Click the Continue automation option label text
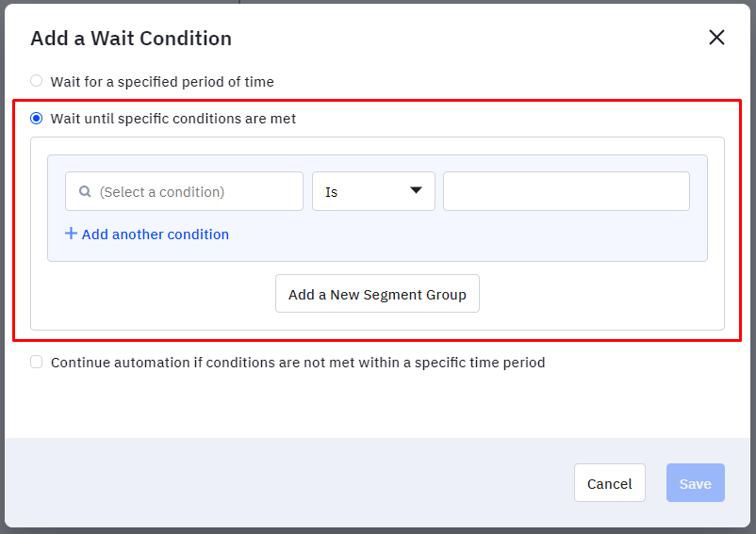The width and height of the screenshot is (756, 534). point(298,362)
